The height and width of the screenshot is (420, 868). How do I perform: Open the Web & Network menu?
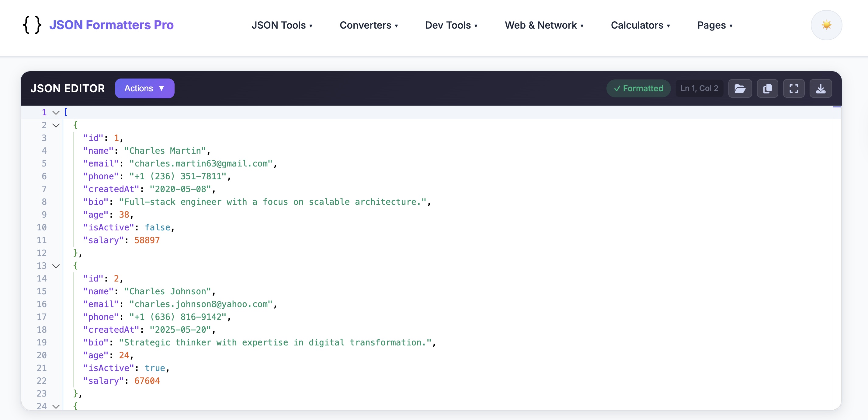pyautogui.click(x=544, y=25)
